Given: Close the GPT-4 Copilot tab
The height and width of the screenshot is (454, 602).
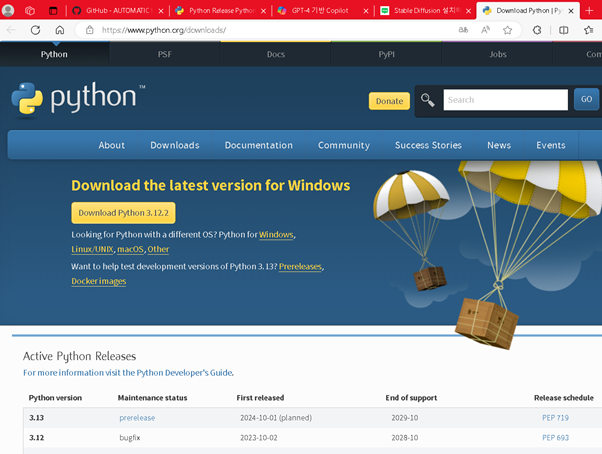Looking at the screenshot, I should tap(366, 11).
